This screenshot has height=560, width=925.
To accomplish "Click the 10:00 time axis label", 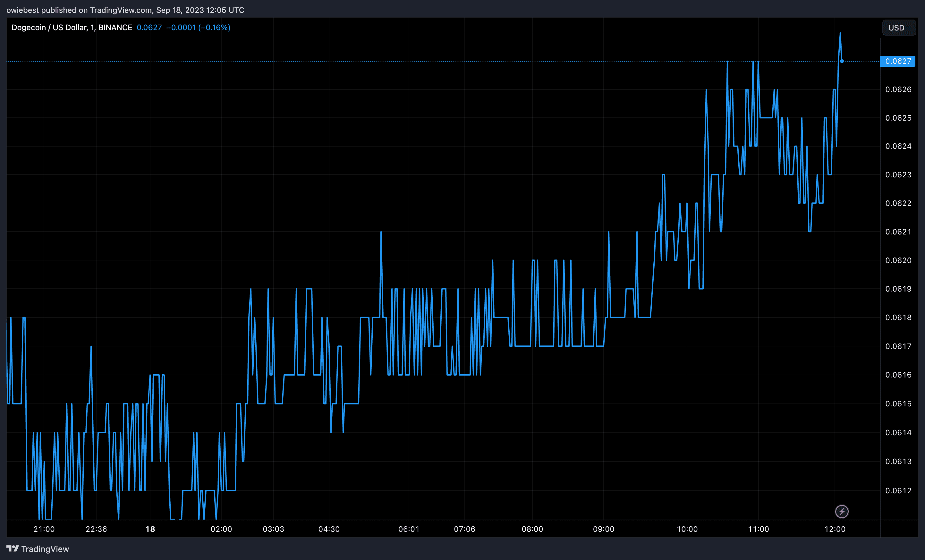I will [x=687, y=529].
